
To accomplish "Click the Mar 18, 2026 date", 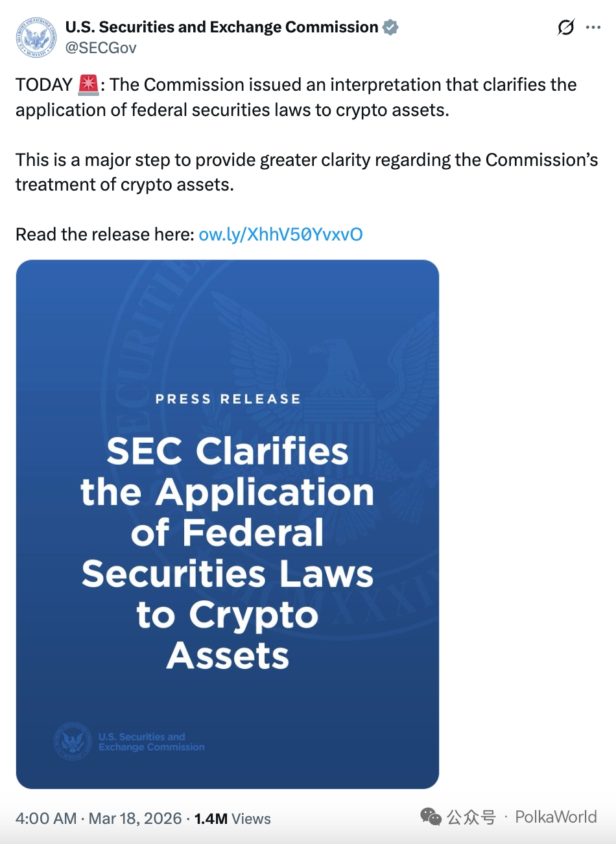I will (x=135, y=819).
